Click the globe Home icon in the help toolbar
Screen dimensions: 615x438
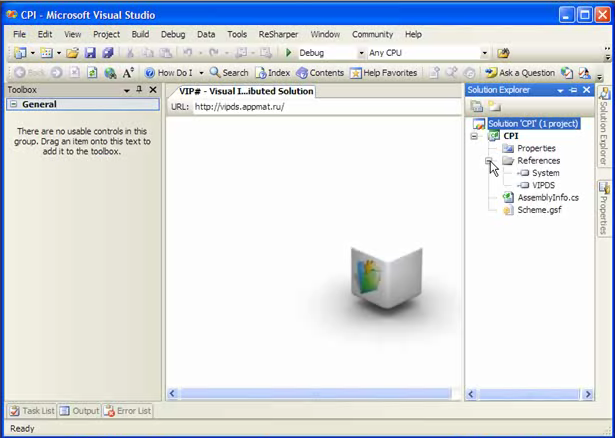coord(110,73)
